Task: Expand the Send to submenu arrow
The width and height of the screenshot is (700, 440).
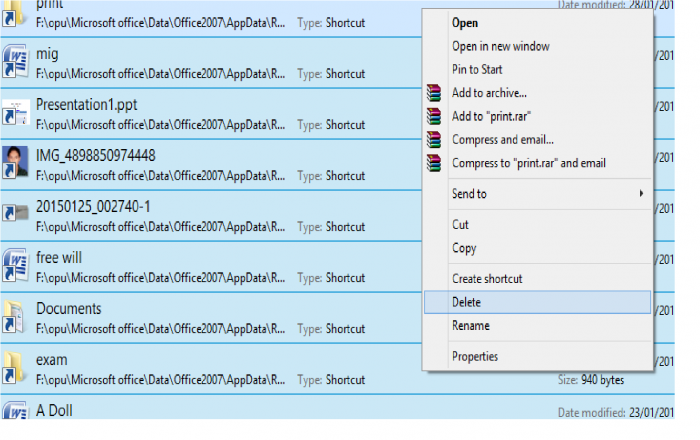Action: [641, 194]
